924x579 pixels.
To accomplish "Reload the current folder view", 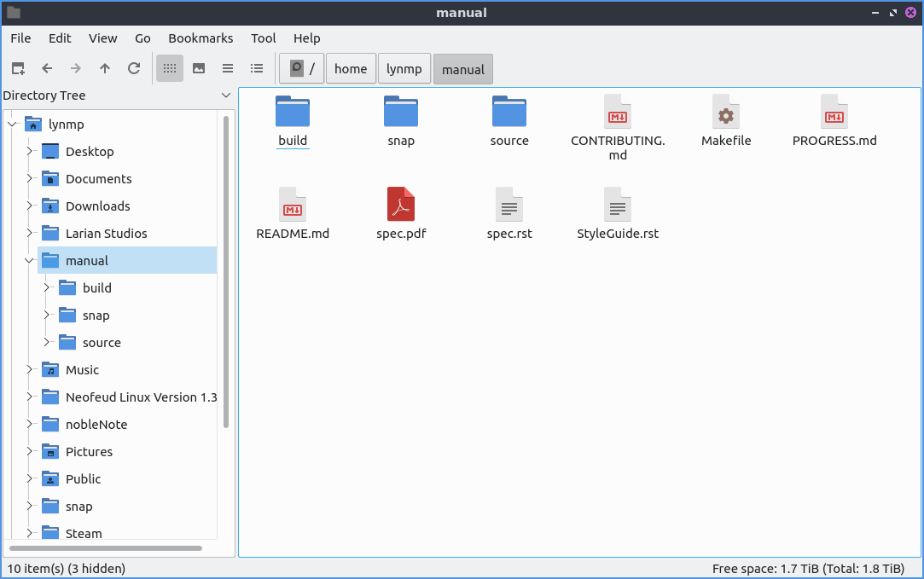I will click(134, 68).
